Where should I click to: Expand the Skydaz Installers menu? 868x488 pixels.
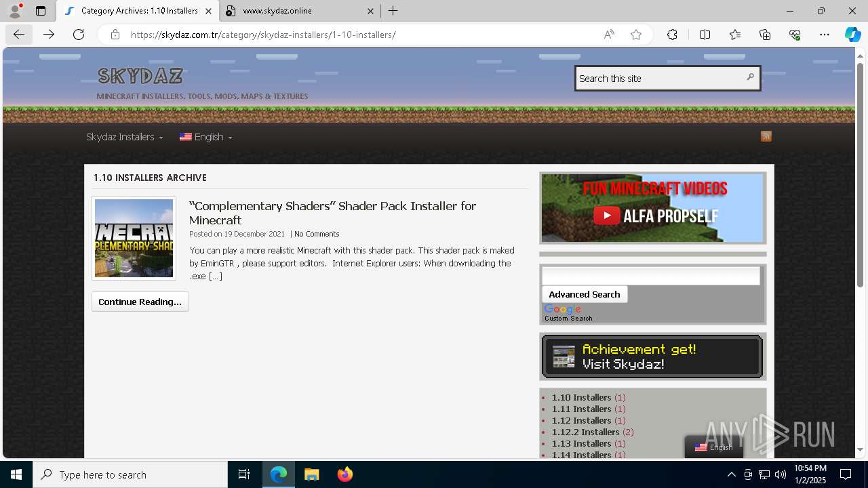[124, 137]
